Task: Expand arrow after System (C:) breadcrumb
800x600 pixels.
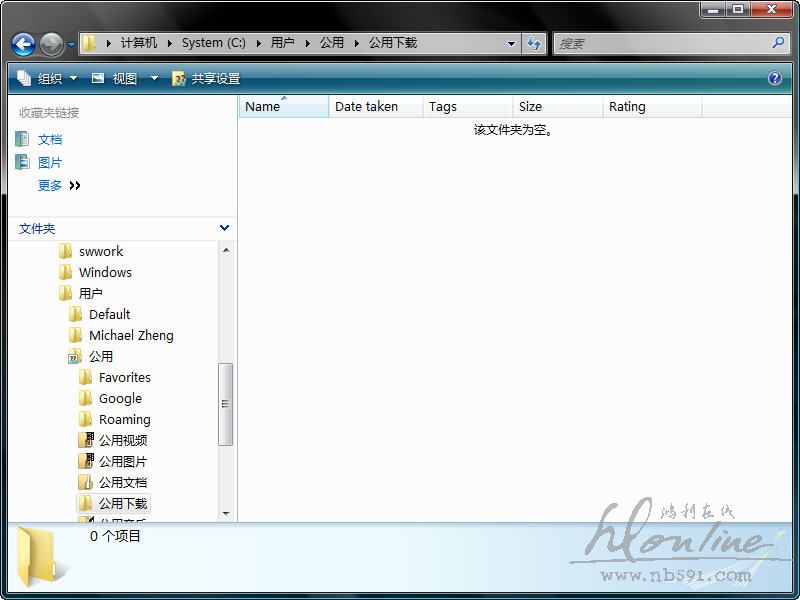Action: 259,43
